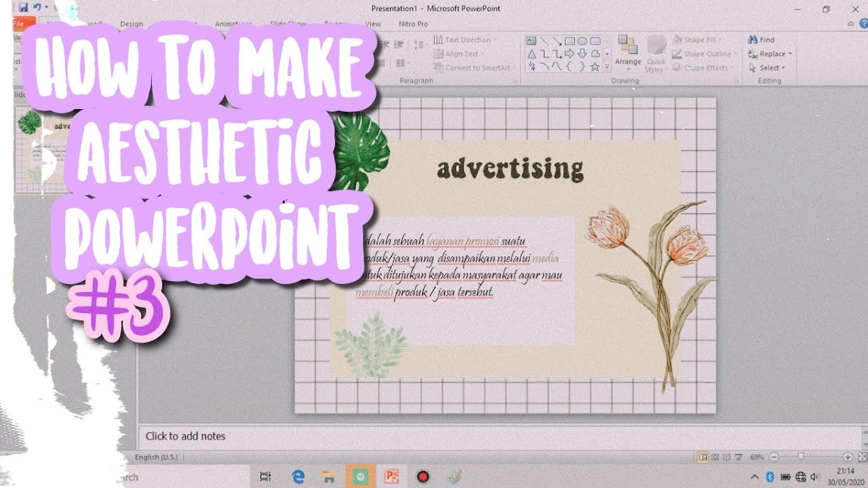Click the 69% zoom level button
The width and height of the screenshot is (868, 488).
pyautogui.click(x=757, y=457)
